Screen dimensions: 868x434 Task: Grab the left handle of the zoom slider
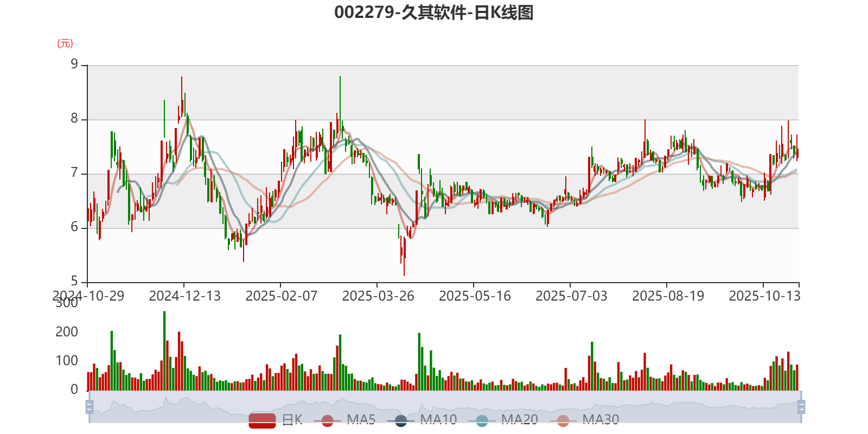pyautogui.click(x=90, y=406)
